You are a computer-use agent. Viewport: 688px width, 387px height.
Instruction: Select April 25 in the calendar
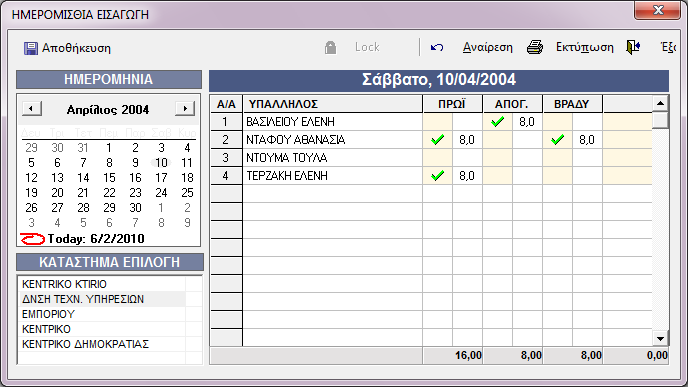187,193
